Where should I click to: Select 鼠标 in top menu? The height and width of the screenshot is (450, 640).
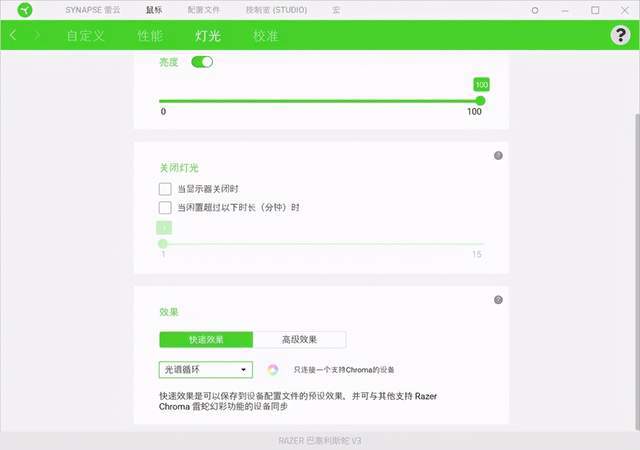pyautogui.click(x=154, y=10)
